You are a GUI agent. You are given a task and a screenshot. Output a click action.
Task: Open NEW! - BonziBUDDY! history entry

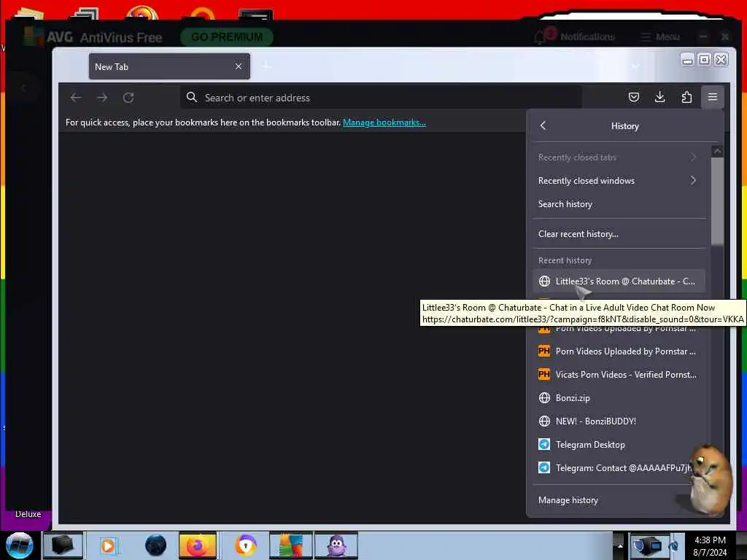619,421
